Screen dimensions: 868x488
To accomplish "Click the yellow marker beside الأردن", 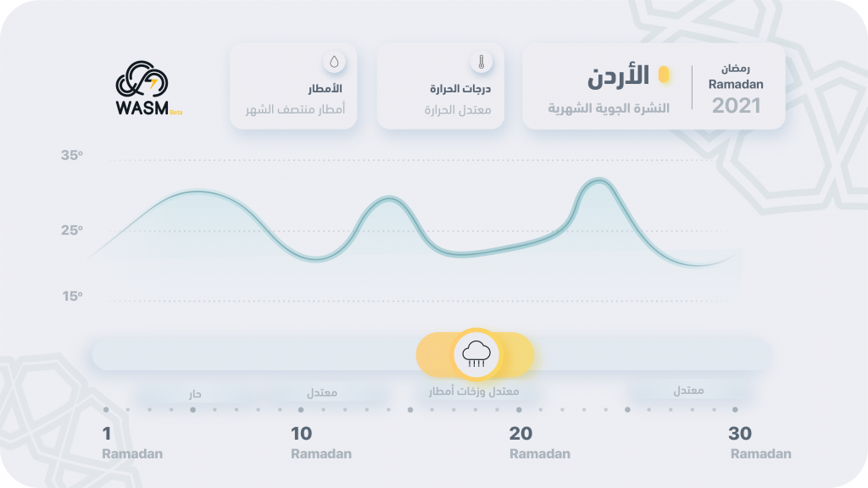I will point(663,75).
